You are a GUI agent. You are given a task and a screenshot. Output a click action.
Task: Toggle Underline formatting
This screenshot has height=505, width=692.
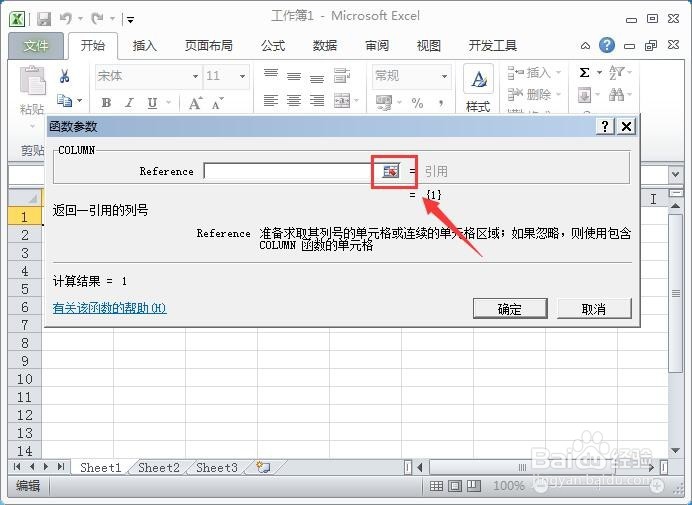152,103
